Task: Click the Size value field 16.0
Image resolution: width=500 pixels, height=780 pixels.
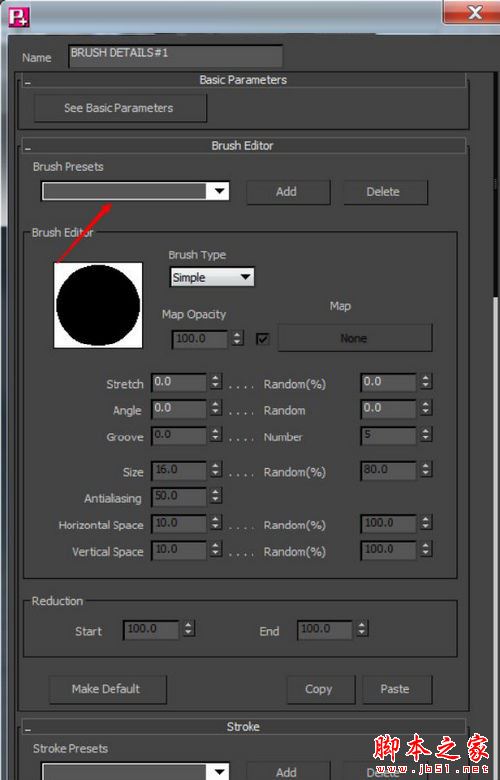Action: 179,470
